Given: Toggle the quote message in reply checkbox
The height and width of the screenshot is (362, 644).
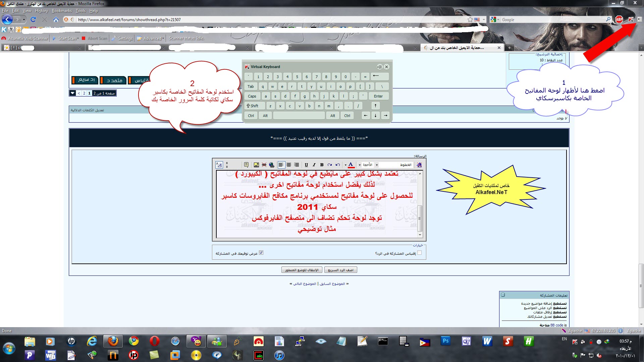Looking at the screenshot, I should point(419,253).
